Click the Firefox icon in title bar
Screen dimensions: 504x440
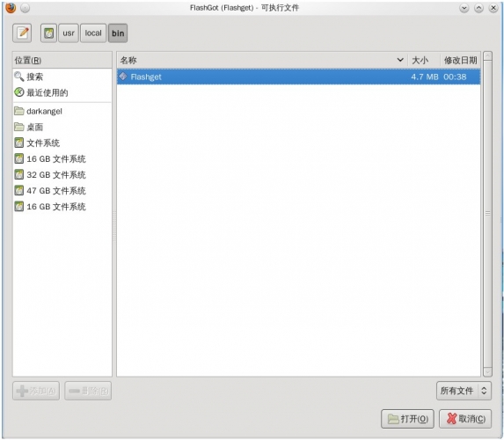point(11,8)
